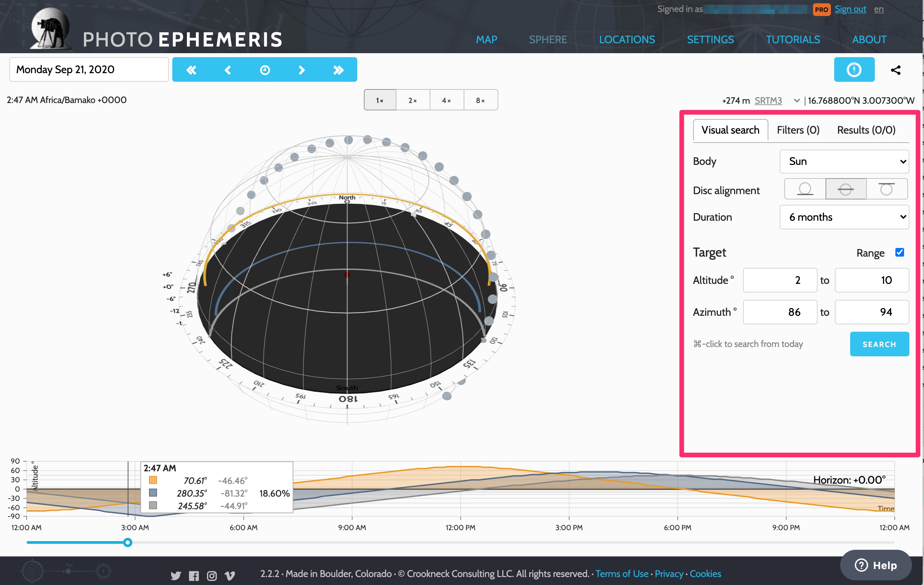Screen dimensions: 924x585
Task: Open the TUTORIALS page
Action: [793, 40]
